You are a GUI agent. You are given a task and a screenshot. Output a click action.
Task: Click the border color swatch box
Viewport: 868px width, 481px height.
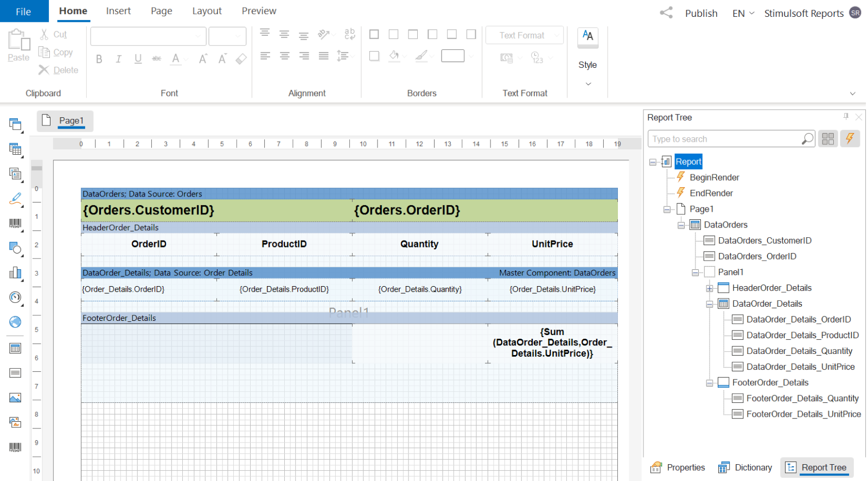click(452, 56)
